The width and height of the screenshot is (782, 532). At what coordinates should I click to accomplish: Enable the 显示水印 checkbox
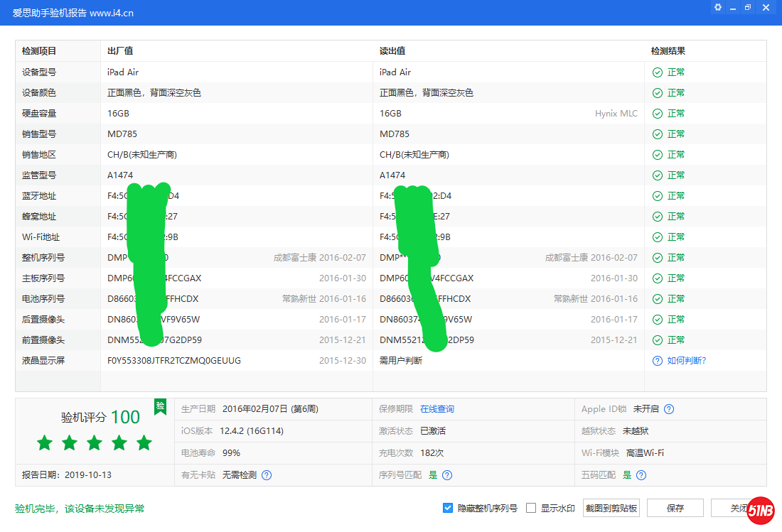point(531,508)
